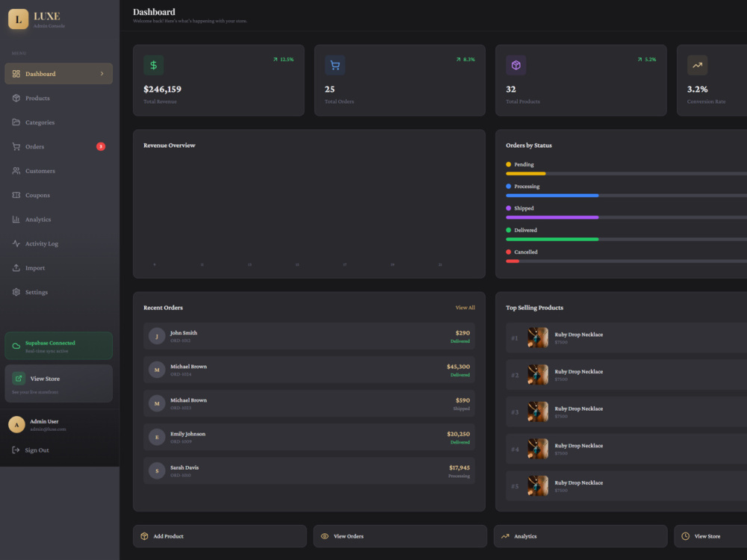Click the #4 Ruby Drop Necklace name
The image size is (747, 560).
click(579, 446)
